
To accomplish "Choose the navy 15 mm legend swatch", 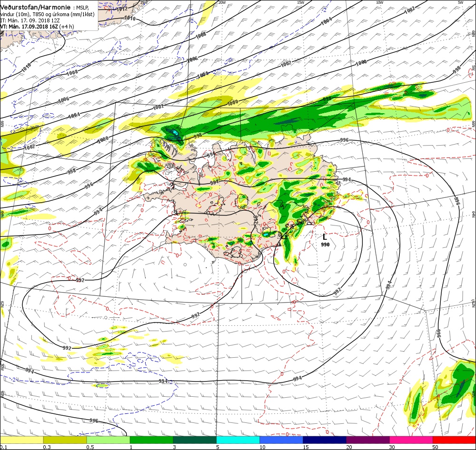I will [x=325, y=440].
